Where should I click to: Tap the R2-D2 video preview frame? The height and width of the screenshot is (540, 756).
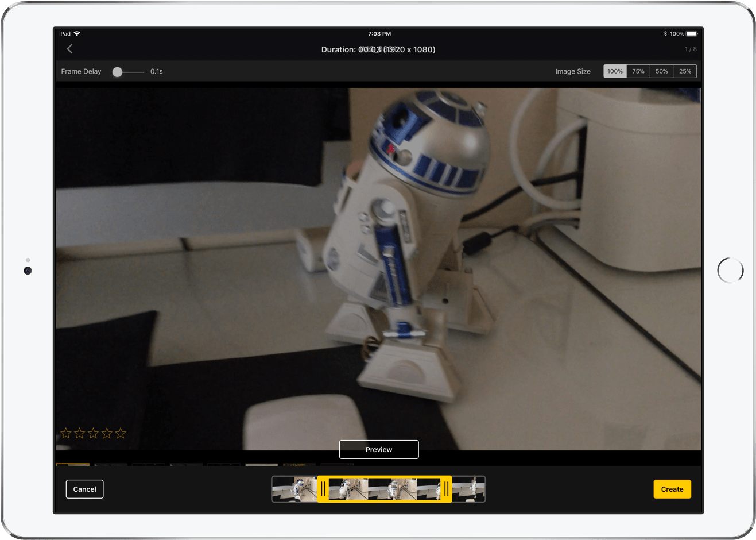click(378, 269)
